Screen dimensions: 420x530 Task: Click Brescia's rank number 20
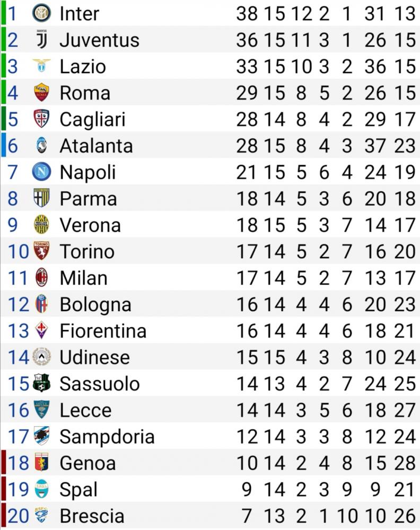click(18, 516)
